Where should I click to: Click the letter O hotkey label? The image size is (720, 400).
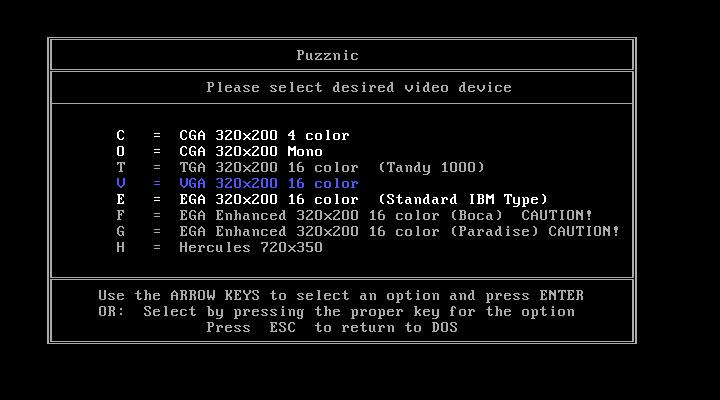click(x=120, y=152)
